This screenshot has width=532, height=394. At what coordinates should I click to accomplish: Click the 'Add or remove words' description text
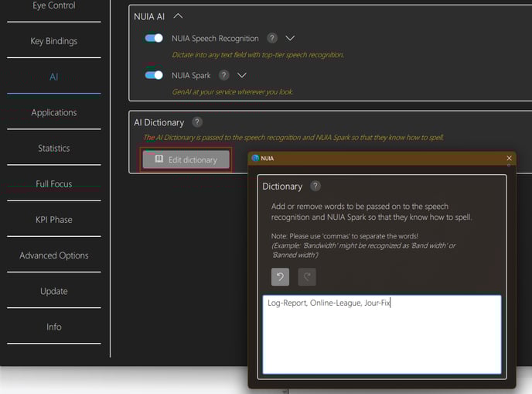(371, 211)
